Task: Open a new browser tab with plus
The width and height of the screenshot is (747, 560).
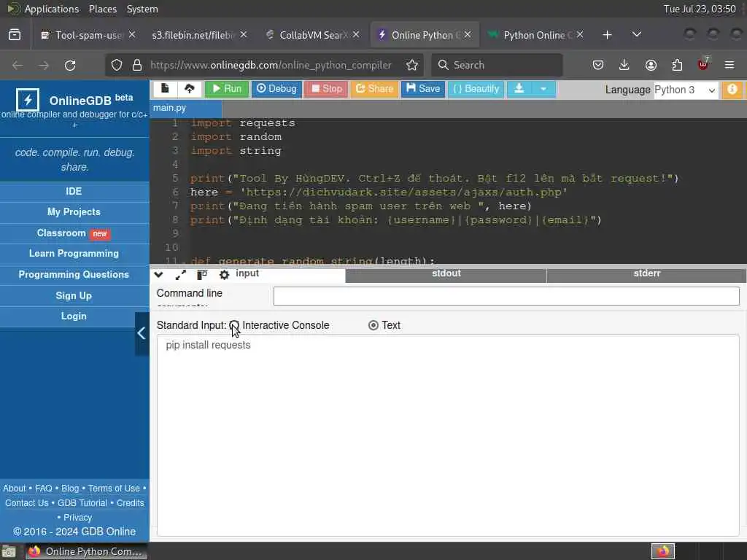Action: [607, 35]
